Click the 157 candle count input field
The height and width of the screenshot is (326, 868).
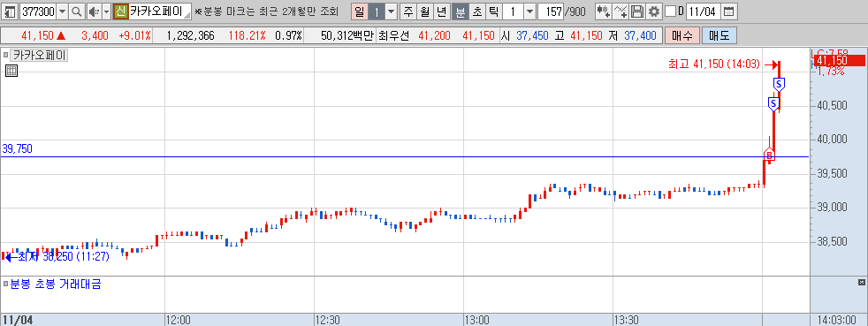550,11
